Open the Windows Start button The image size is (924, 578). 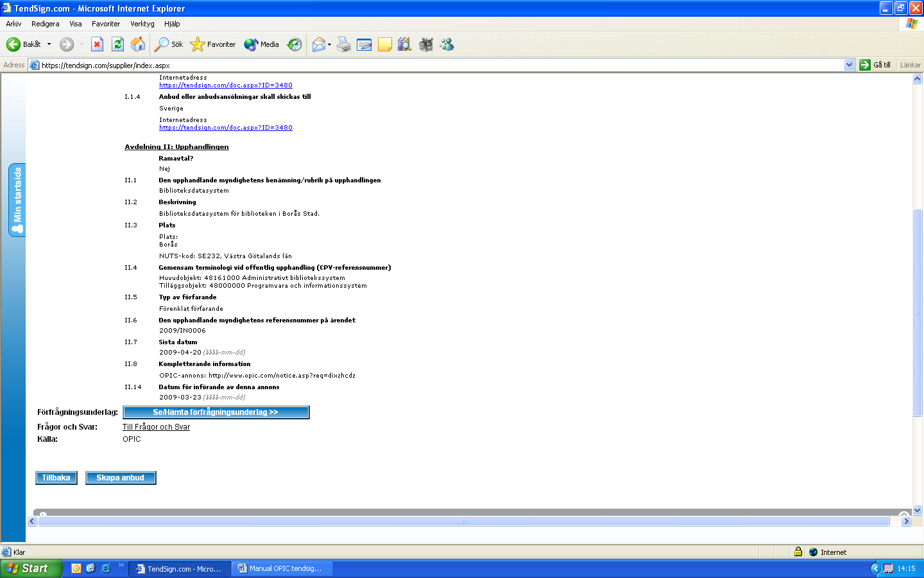(31, 568)
